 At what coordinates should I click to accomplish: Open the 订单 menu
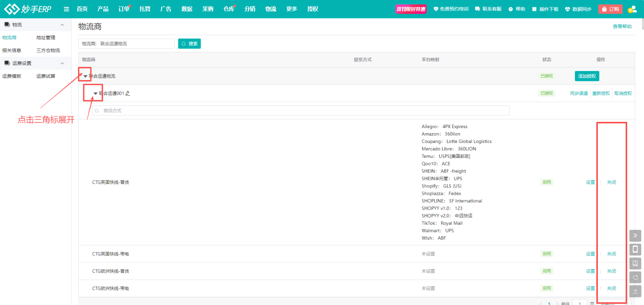point(124,9)
